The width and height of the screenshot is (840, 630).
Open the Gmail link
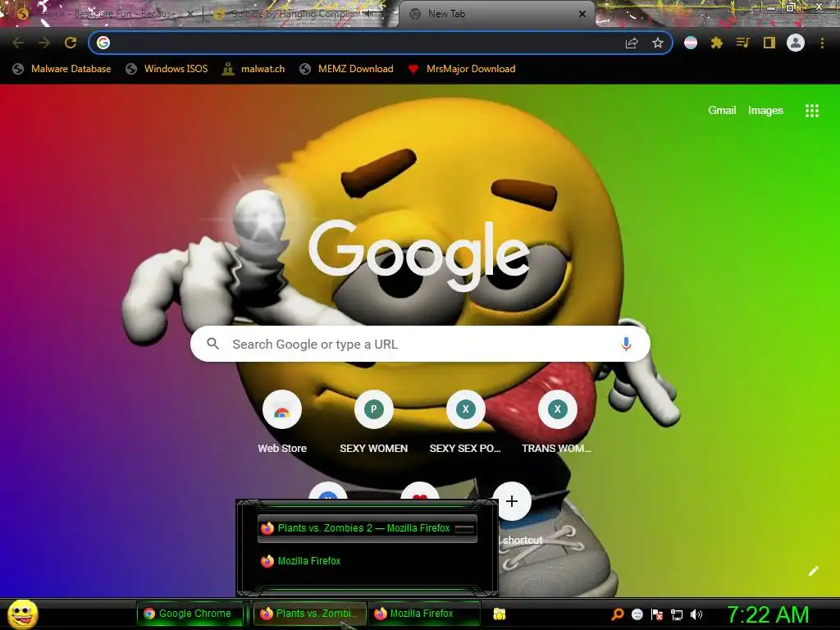click(722, 111)
